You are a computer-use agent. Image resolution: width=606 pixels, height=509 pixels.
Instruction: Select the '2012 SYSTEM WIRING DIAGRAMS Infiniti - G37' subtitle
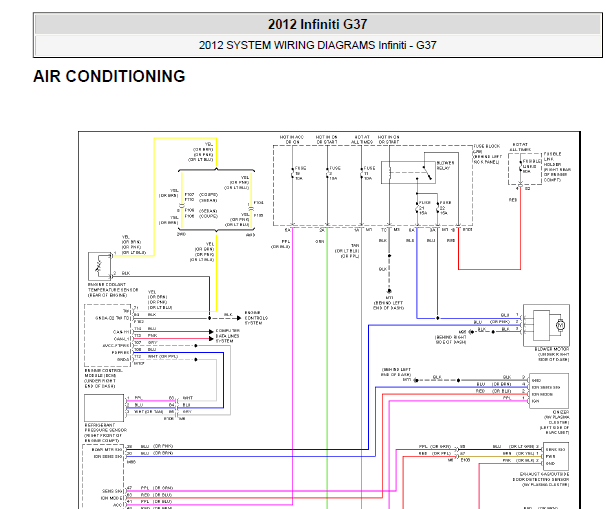[317, 45]
